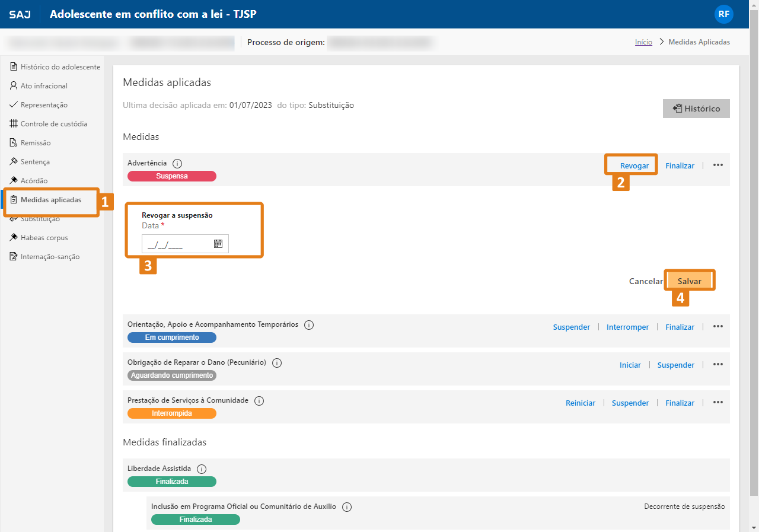This screenshot has height=532, width=759.
Task: Click the SAJ logo
Action: (20, 14)
